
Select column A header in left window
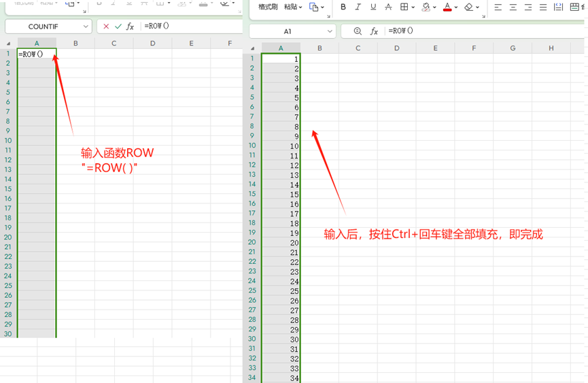point(37,43)
